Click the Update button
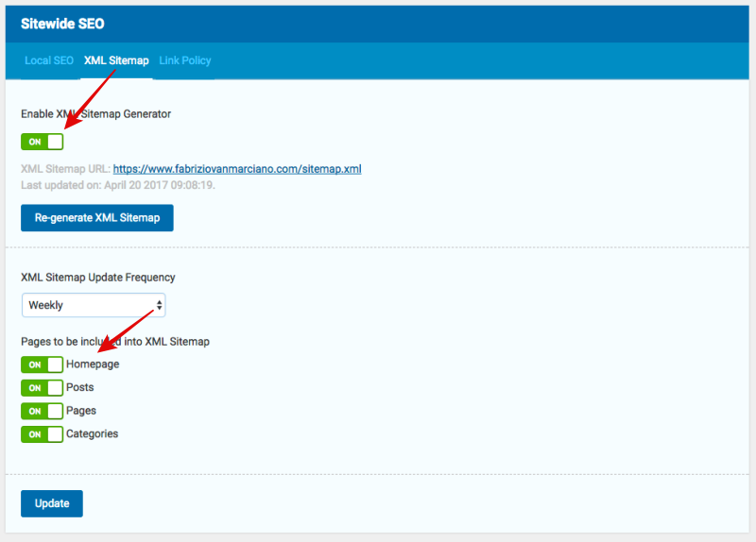 pos(52,503)
